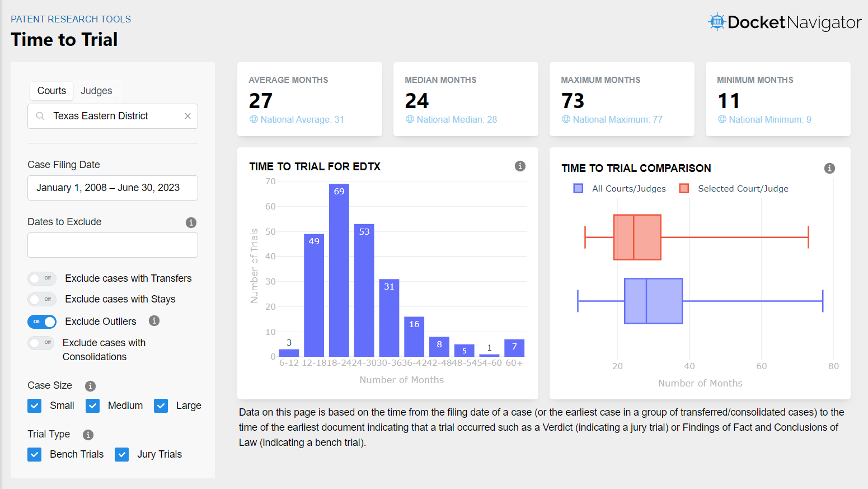Open the Case Size info icon
The image size is (868, 489).
(x=90, y=386)
